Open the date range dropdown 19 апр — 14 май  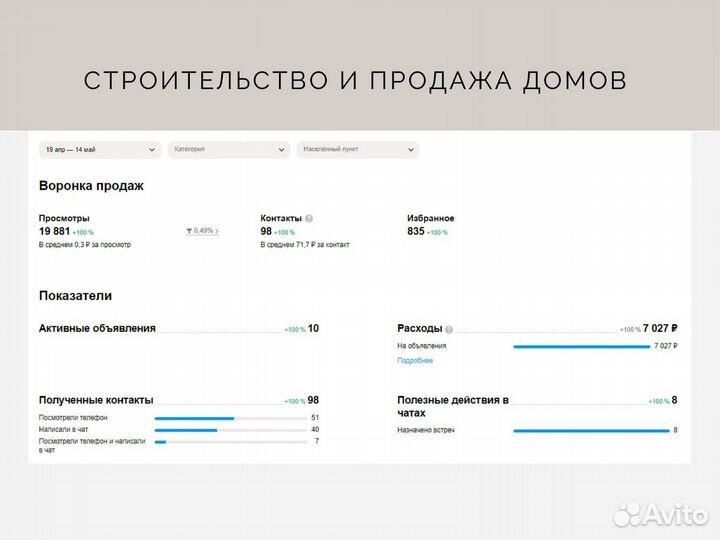[x=100, y=150]
